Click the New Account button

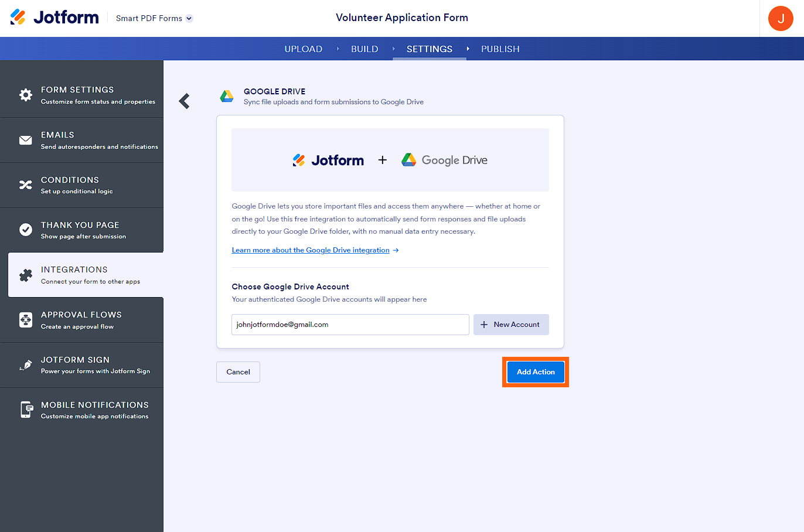coord(511,324)
